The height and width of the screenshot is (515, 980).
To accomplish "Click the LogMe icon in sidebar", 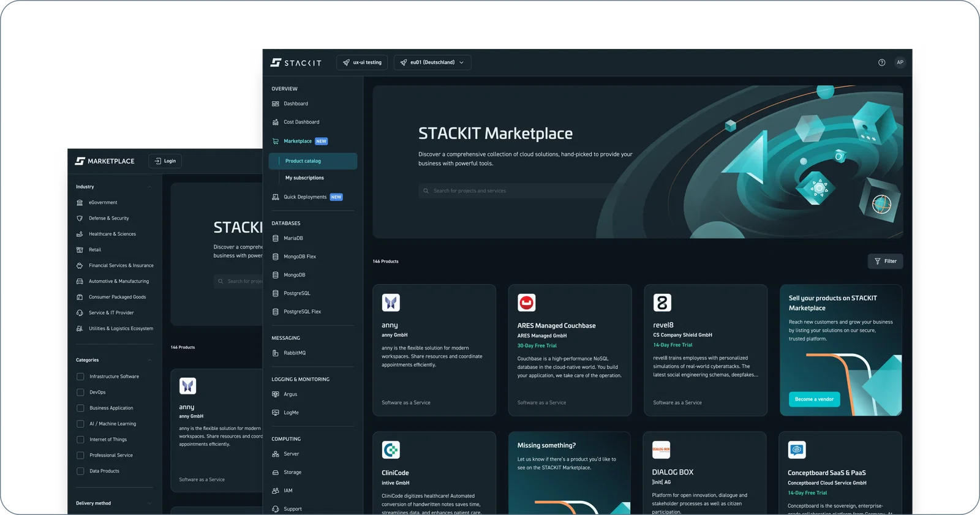I will (276, 413).
